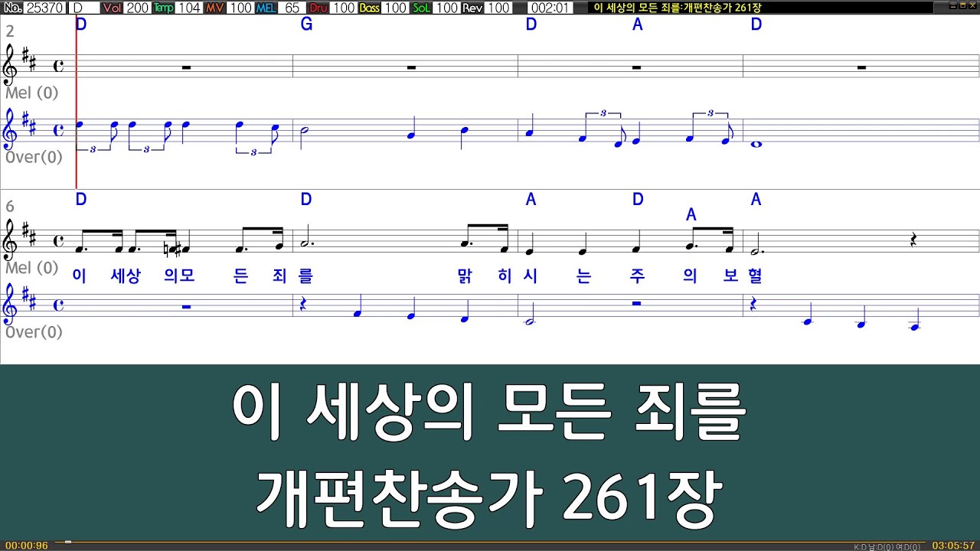
Task: Click the MV value 100
Action: click(x=240, y=8)
